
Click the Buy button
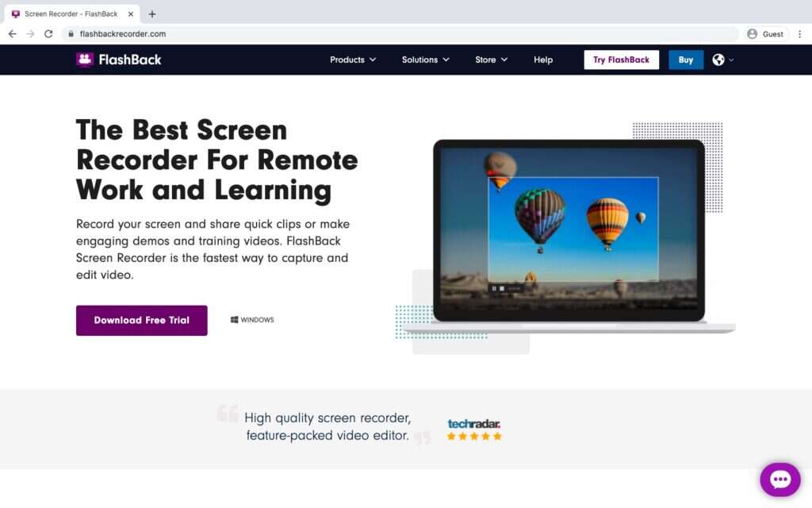pos(686,60)
